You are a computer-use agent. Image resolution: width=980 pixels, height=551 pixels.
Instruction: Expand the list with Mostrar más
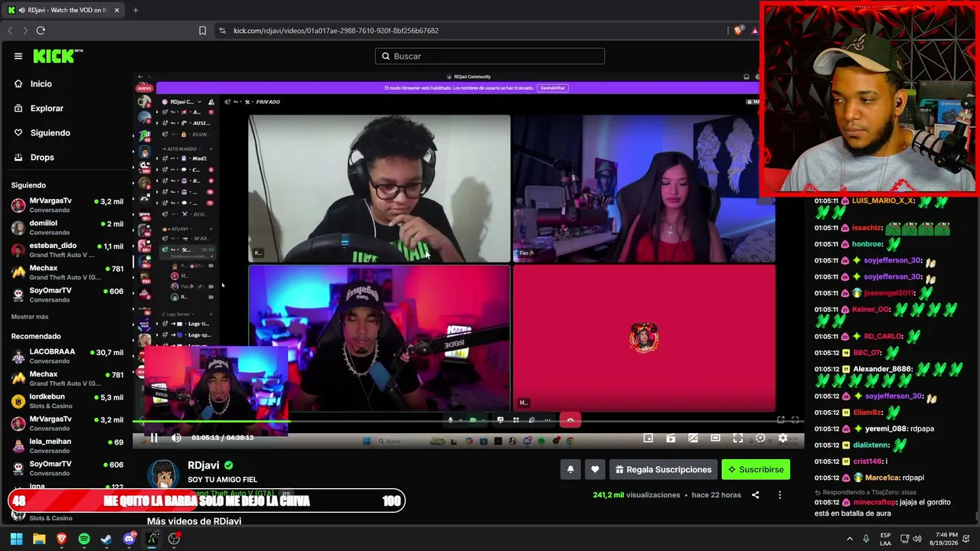click(30, 317)
